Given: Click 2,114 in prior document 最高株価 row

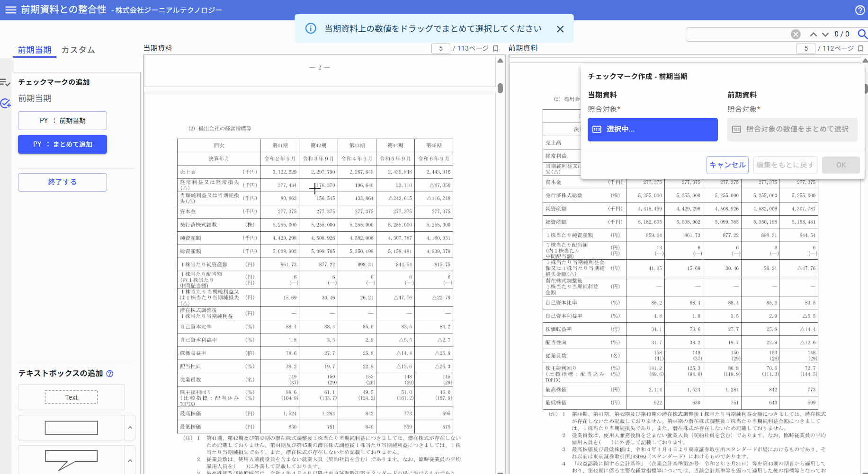Looking at the screenshot, I should pyautogui.click(x=655, y=390).
